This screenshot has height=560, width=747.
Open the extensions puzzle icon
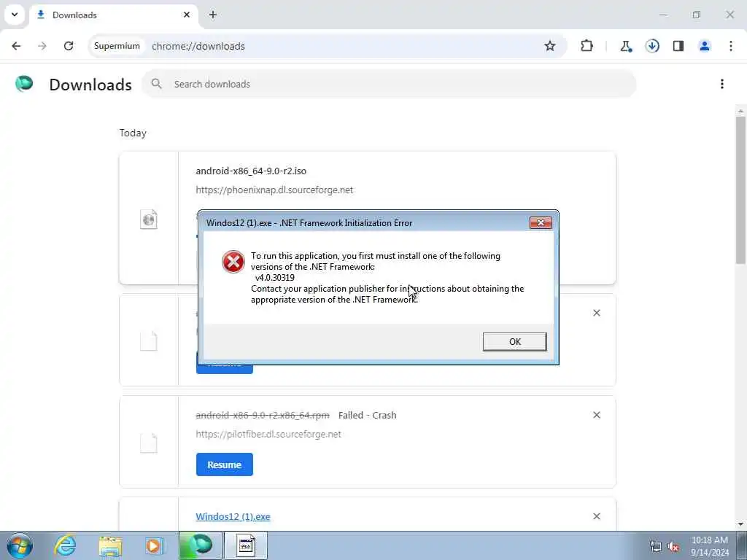tap(587, 46)
